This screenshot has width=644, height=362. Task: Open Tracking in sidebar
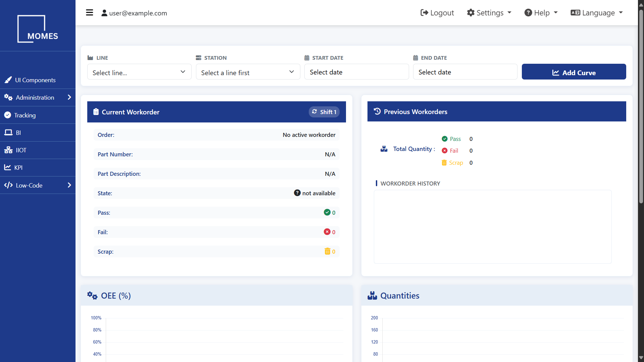tap(38, 115)
